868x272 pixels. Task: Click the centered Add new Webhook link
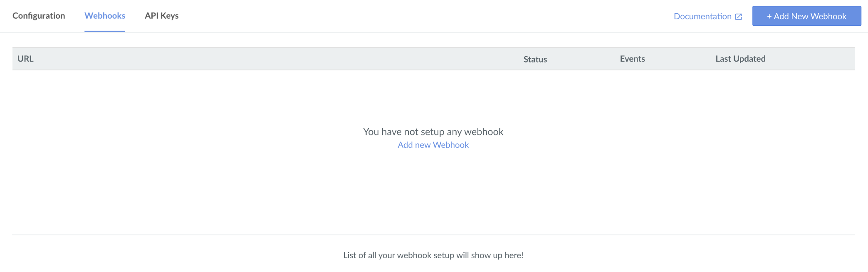point(433,145)
